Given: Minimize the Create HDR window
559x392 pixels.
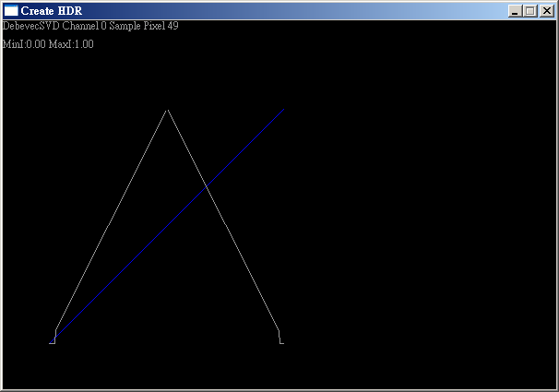Looking at the screenshot, I should pos(515,11).
